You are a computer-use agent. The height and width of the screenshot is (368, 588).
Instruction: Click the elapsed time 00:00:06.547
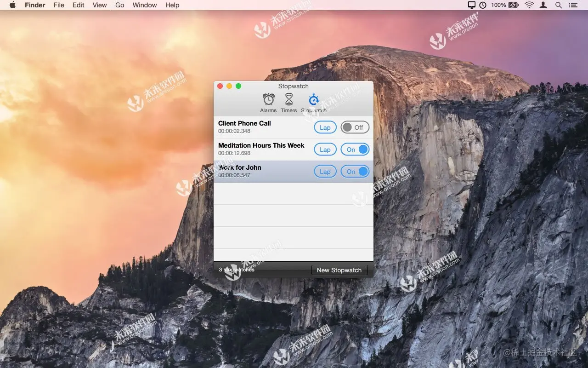(234, 175)
